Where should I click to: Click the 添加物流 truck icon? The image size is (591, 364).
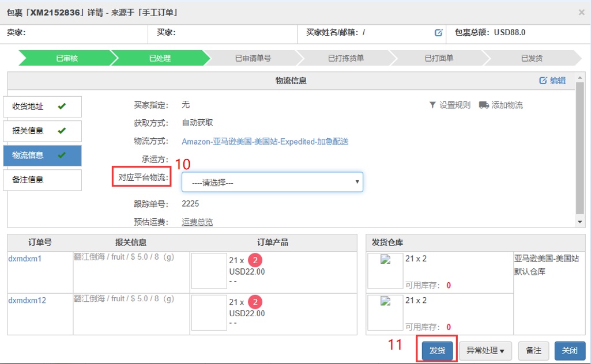pos(484,105)
